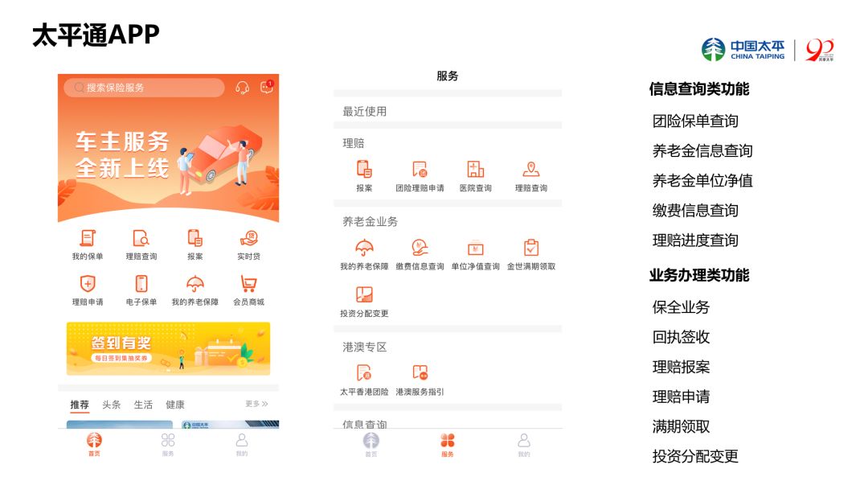Open 单位净值查询 icon
The image size is (868, 489).
[x=476, y=255]
